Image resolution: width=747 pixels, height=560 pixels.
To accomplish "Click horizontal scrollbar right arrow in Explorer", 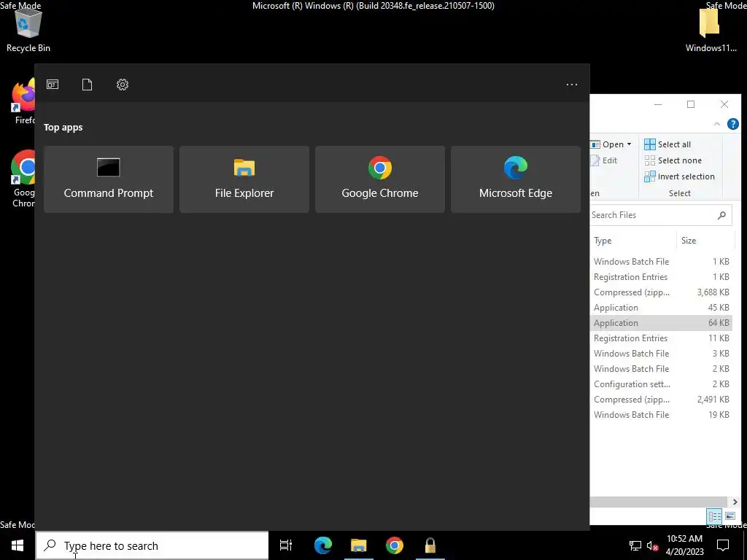I will 735,502.
